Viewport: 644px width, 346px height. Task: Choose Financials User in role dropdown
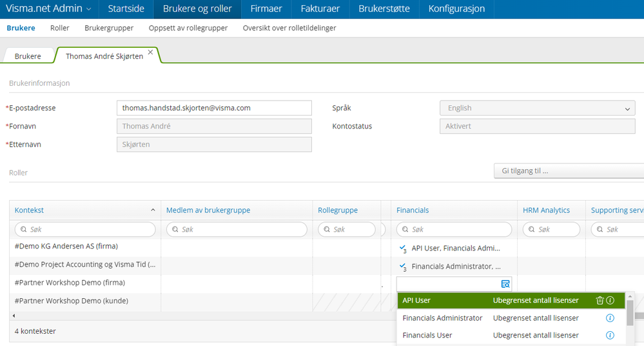tap(511, 335)
